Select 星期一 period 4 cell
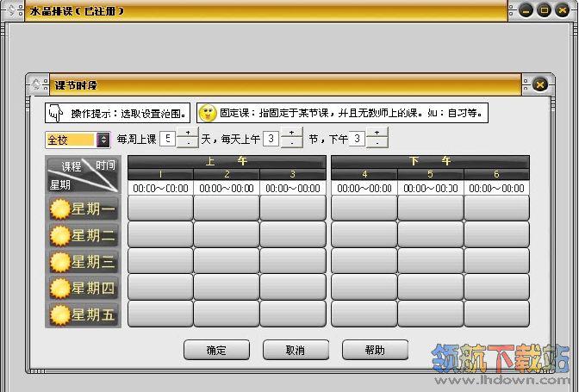The width and height of the screenshot is (579, 392). click(364, 208)
